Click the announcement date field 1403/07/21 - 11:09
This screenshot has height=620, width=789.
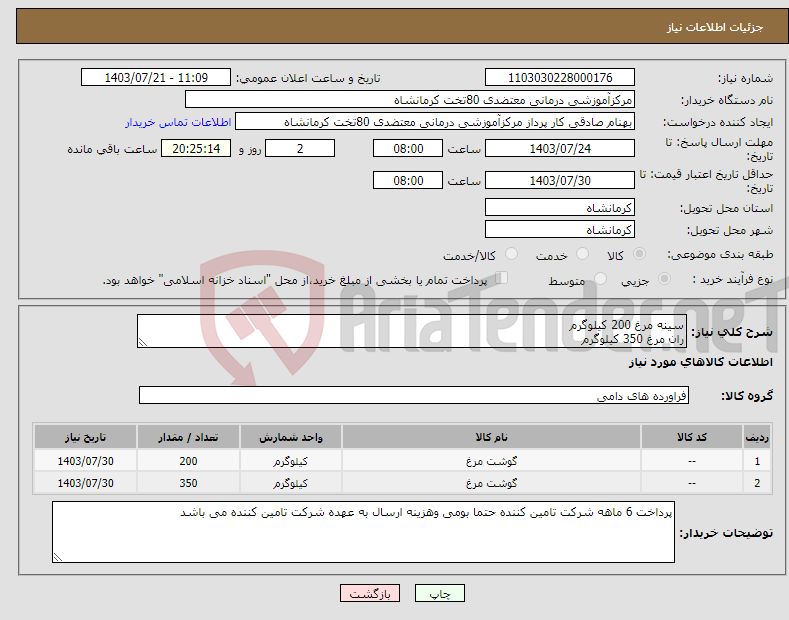pyautogui.click(x=156, y=78)
